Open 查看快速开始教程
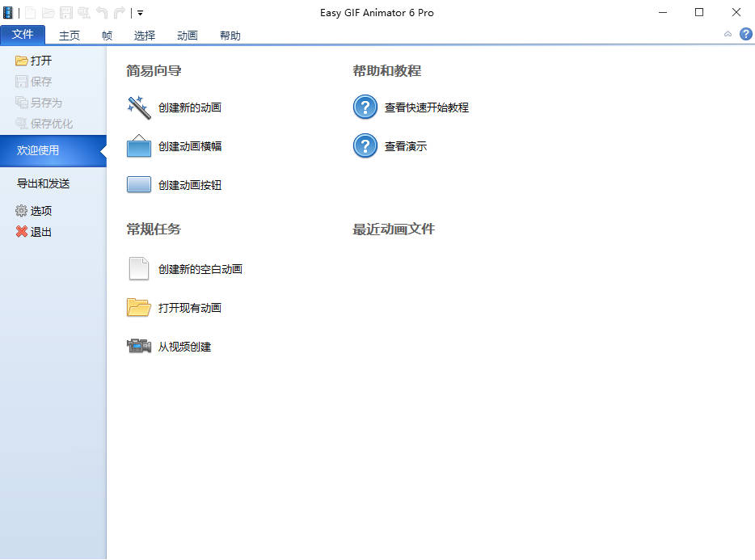The width and height of the screenshot is (755, 560). tap(427, 107)
